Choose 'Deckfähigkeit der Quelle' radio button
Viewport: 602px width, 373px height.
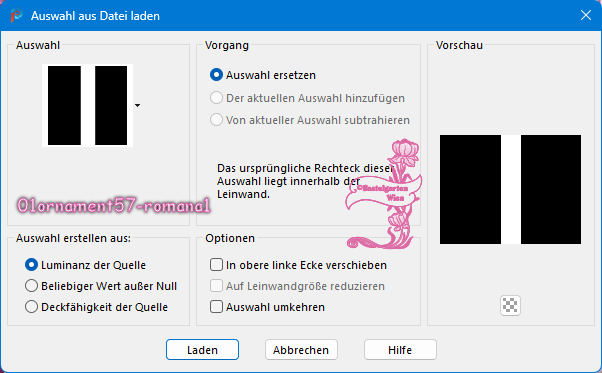coord(31,307)
